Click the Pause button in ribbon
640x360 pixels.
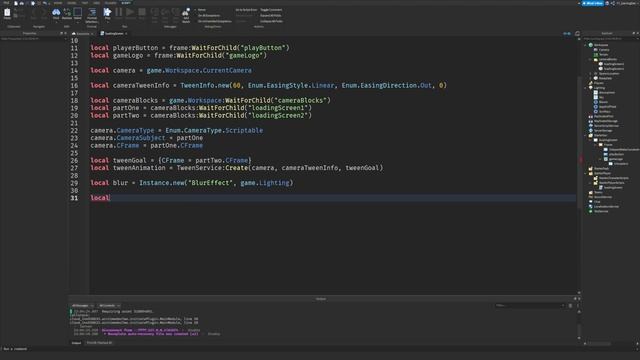pos(118,12)
